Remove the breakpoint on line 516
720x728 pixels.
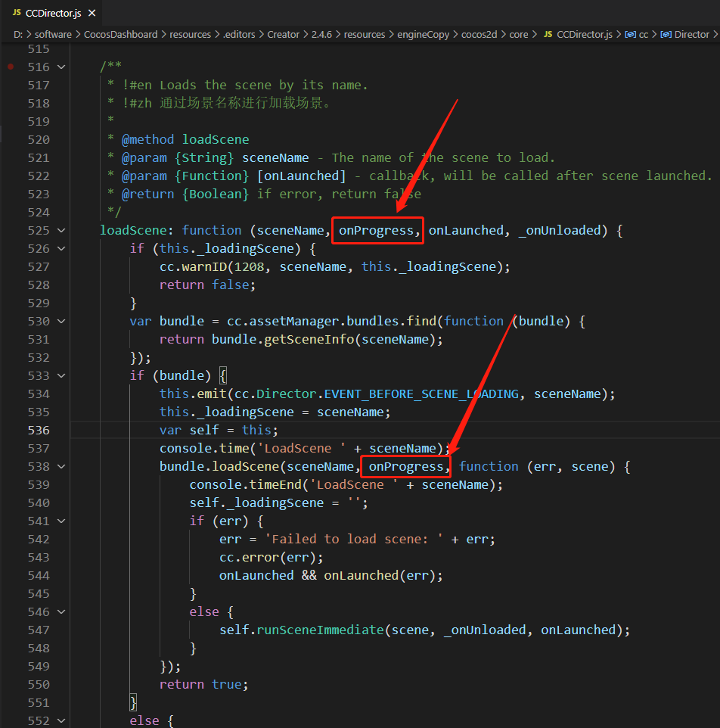(x=11, y=67)
